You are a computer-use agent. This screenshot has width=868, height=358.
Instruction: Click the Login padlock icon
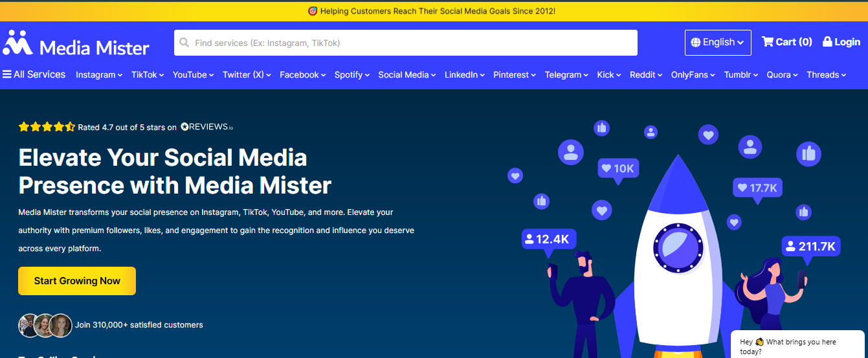(x=827, y=42)
